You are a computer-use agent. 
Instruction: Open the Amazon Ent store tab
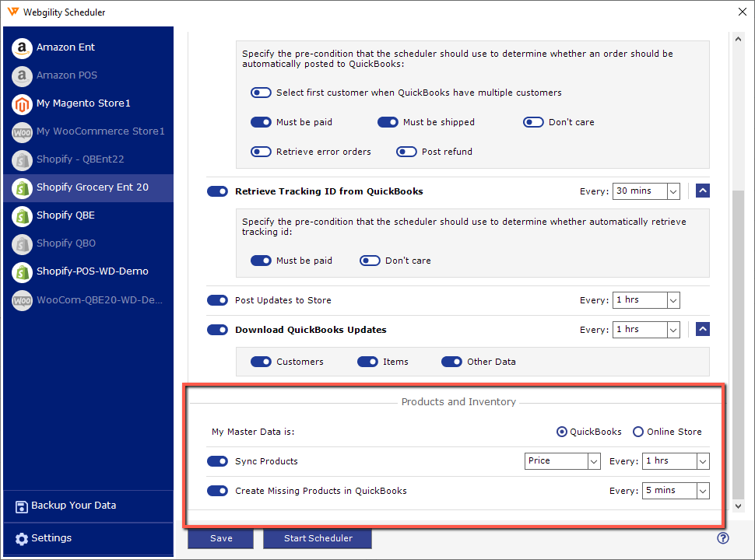click(x=89, y=48)
